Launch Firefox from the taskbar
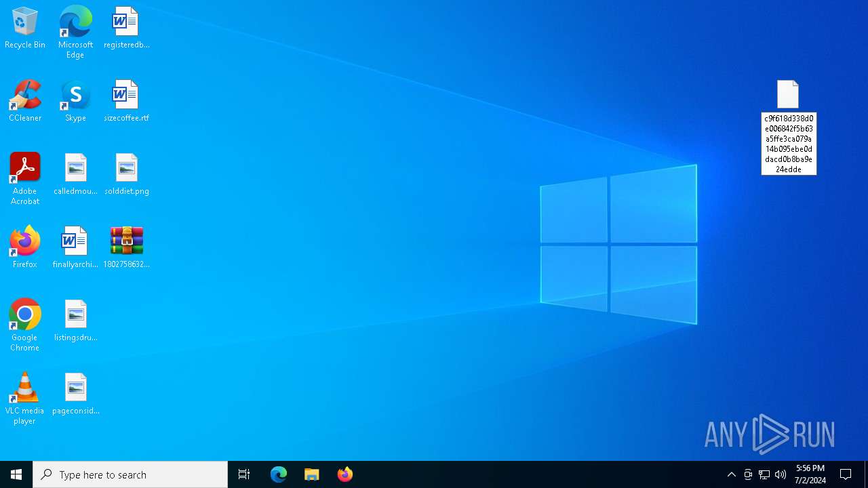Image resolution: width=868 pixels, height=488 pixels. (345, 474)
